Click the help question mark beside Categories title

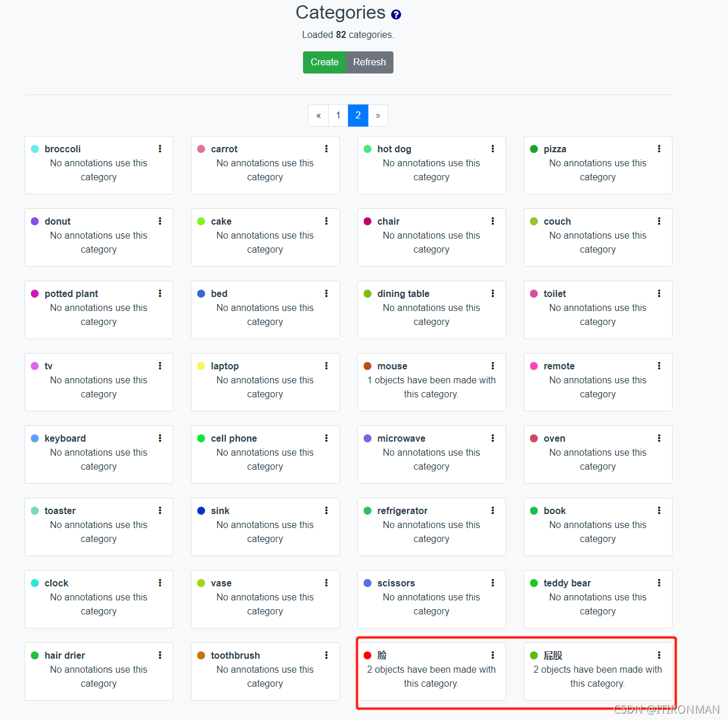tap(396, 14)
